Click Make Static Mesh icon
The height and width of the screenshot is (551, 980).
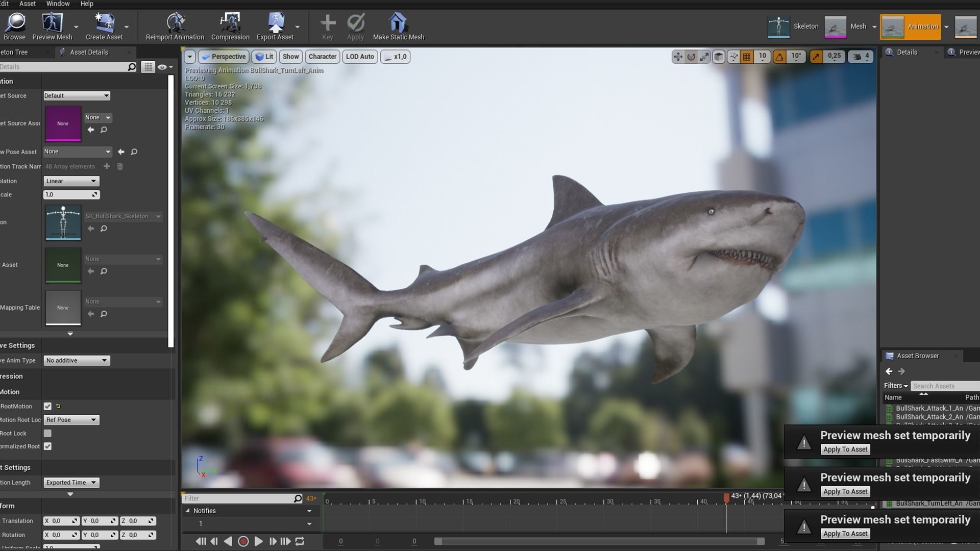398,23
